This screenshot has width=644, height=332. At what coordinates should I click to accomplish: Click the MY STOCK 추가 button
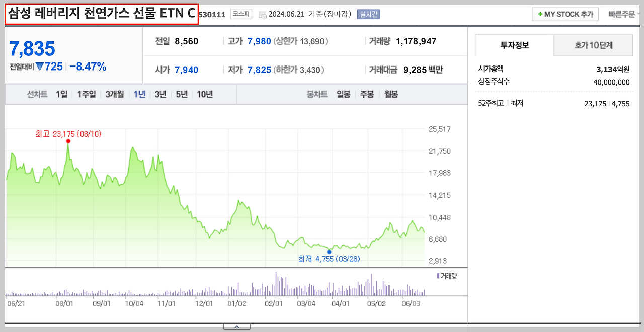click(x=565, y=14)
